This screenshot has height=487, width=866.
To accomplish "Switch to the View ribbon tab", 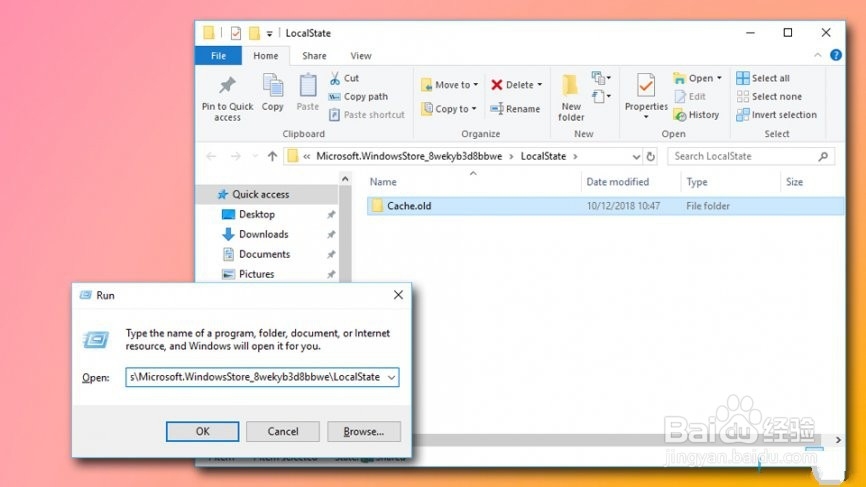I will pos(361,56).
